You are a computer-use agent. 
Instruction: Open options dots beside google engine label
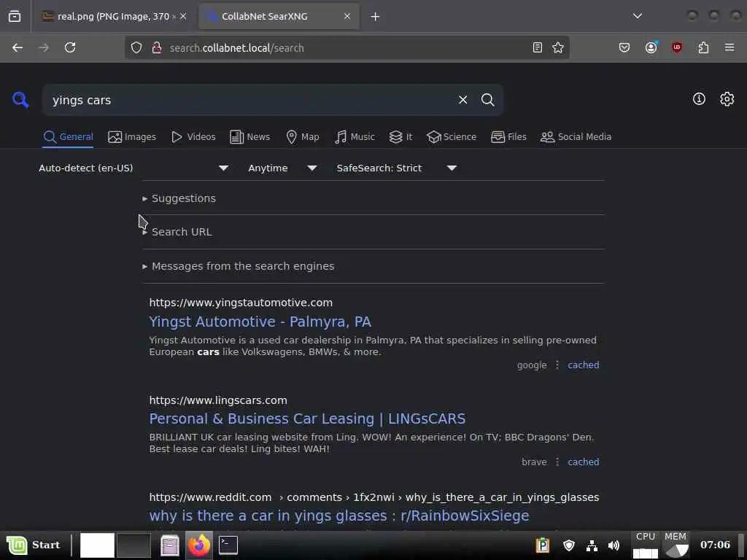557,365
